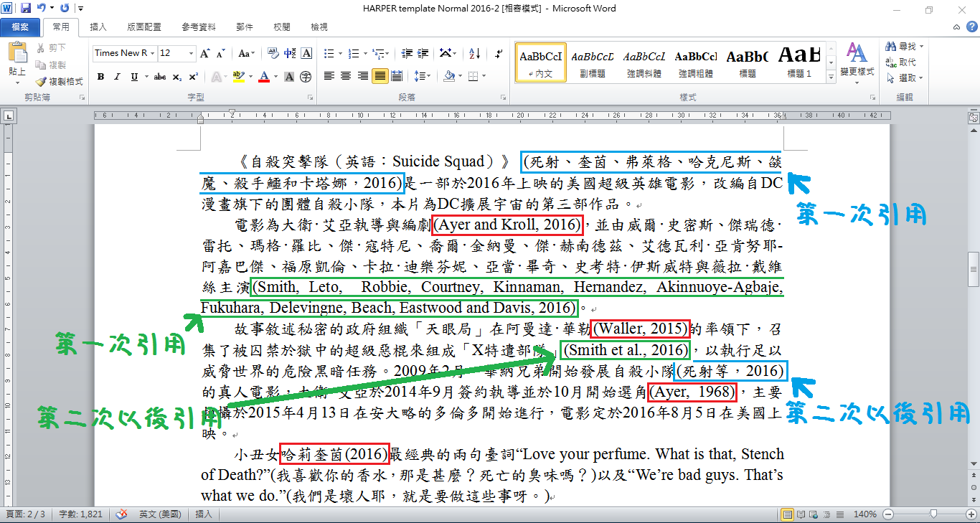
Task: Center the paragraph text
Action: click(346, 76)
